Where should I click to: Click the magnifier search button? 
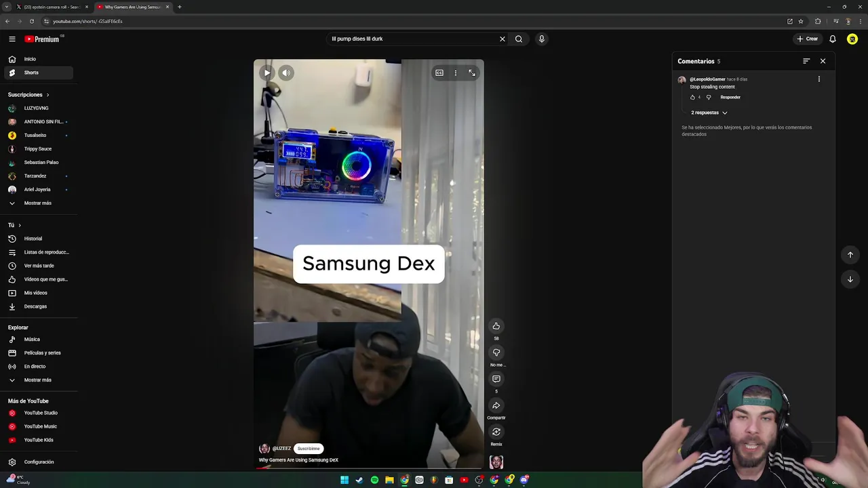coord(519,39)
